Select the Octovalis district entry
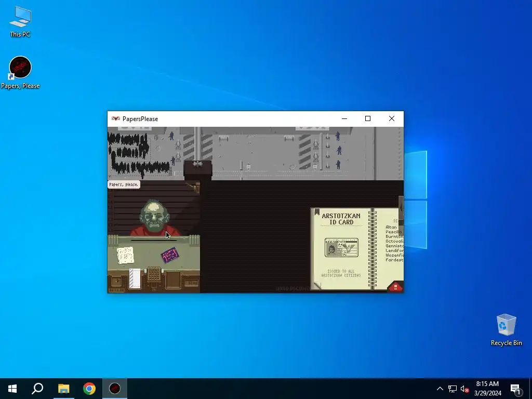 394,241
